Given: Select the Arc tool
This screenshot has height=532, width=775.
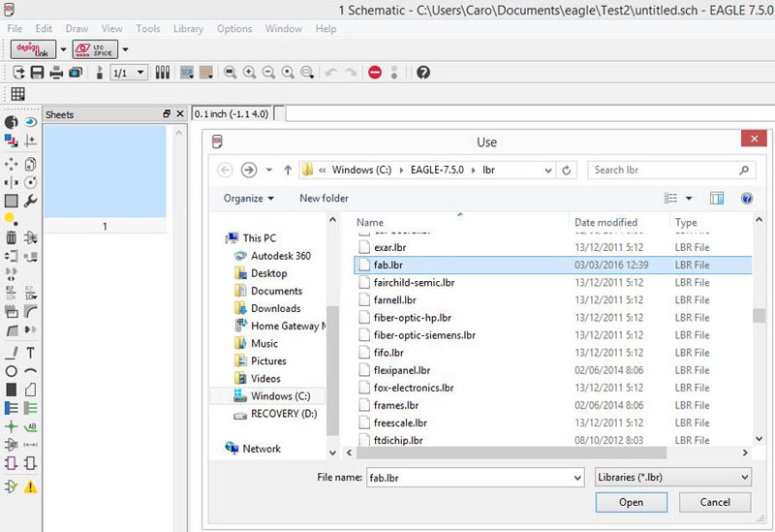Looking at the screenshot, I should (31, 371).
